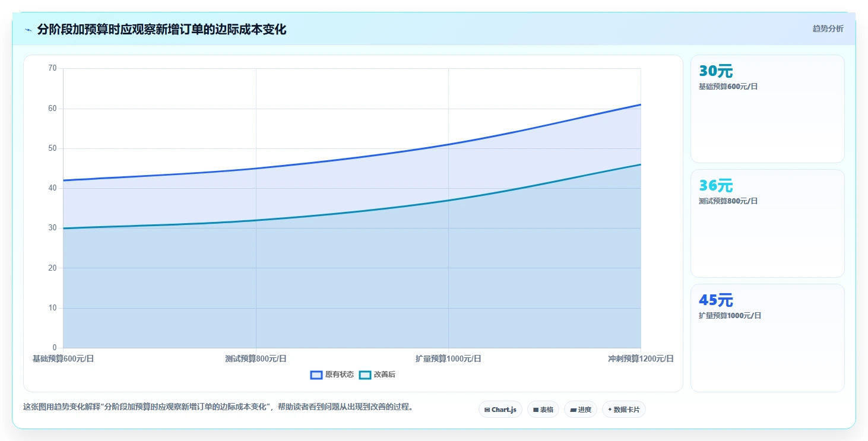The width and height of the screenshot is (868, 441).
Task: Click the 36元 value card
Action: click(768, 223)
